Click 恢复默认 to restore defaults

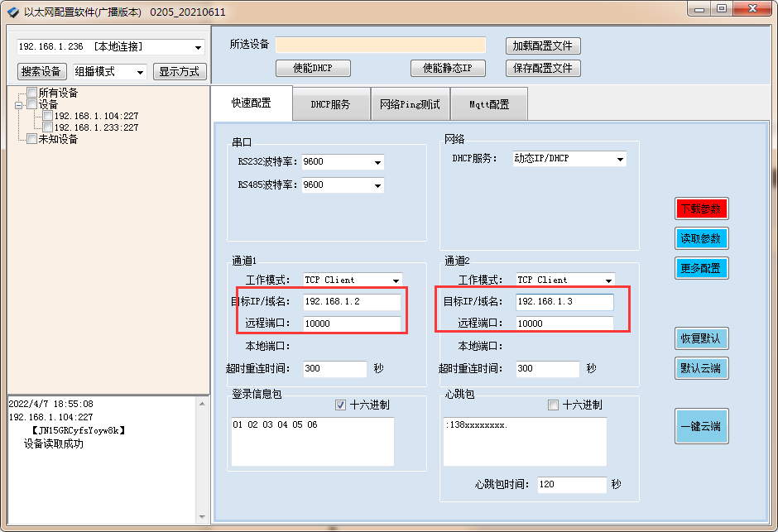click(701, 338)
